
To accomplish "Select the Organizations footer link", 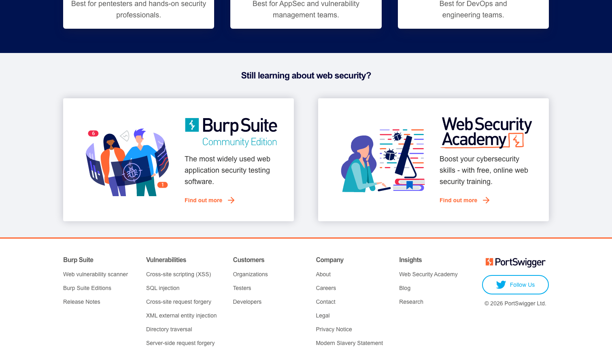I will point(251,274).
